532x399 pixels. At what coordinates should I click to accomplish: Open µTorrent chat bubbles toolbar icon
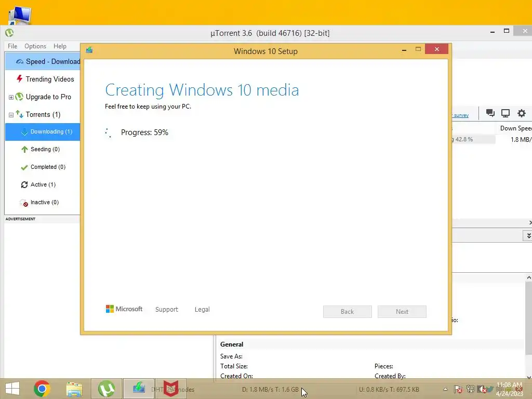(x=490, y=113)
